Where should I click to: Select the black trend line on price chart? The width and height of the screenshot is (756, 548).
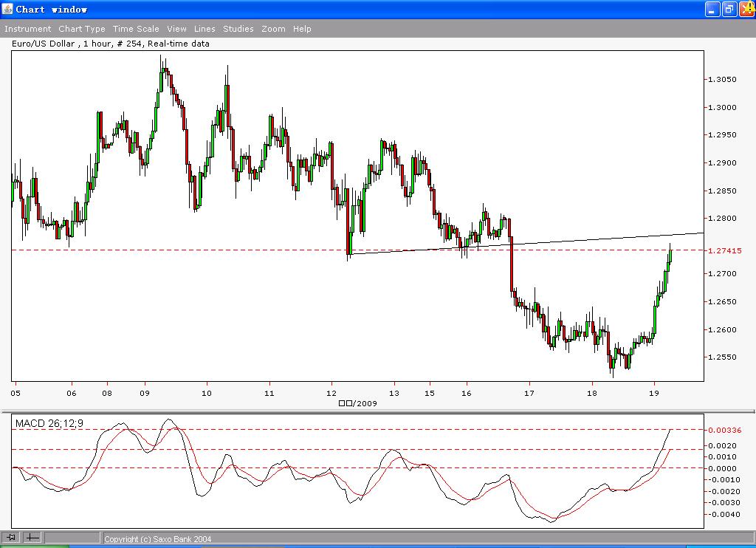click(x=528, y=243)
